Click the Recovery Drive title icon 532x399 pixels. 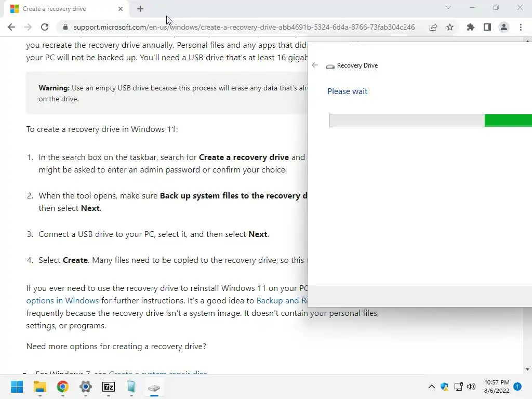coord(330,66)
